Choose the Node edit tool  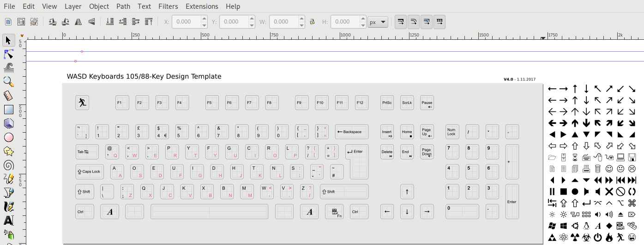(8, 55)
